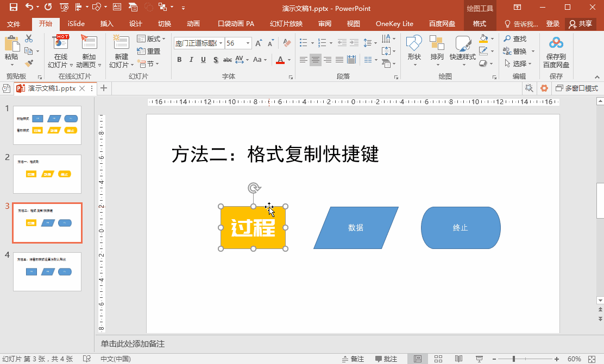The width and height of the screenshot is (604, 364).
Task: Click Save to Baidu Netdisk icon
Action: pos(556,43)
